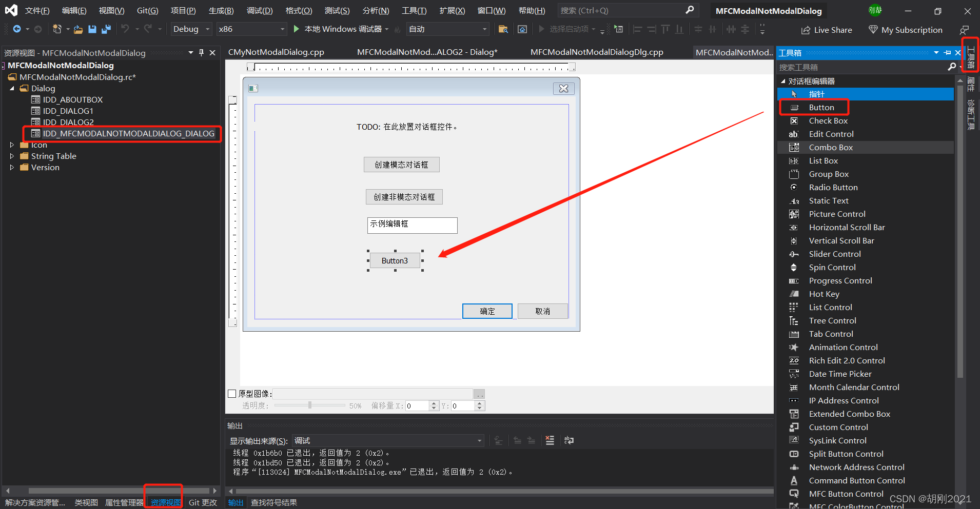This screenshot has height=509, width=980.
Task: Click the OK button in dialog designer
Action: tap(487, 311)
